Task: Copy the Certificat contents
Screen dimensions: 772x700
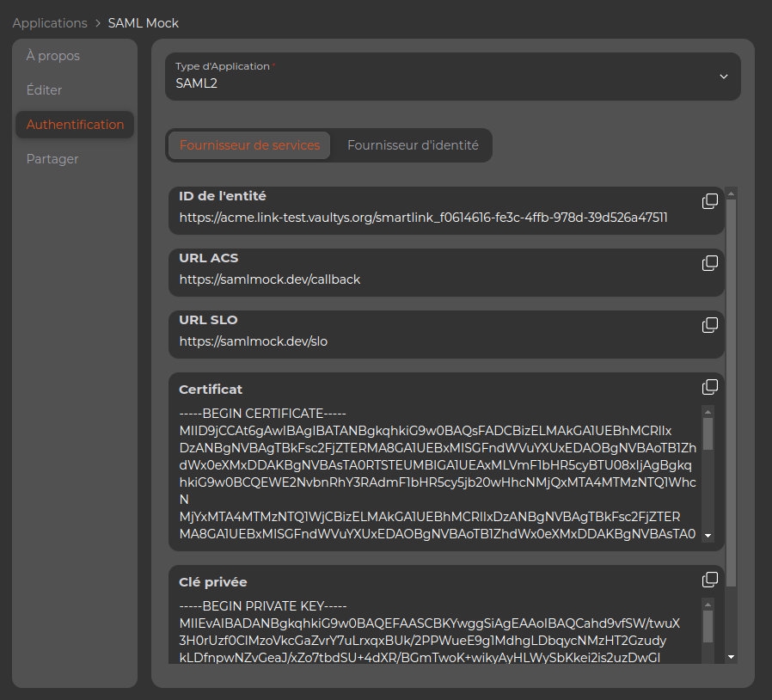Action: coord(710,387)
